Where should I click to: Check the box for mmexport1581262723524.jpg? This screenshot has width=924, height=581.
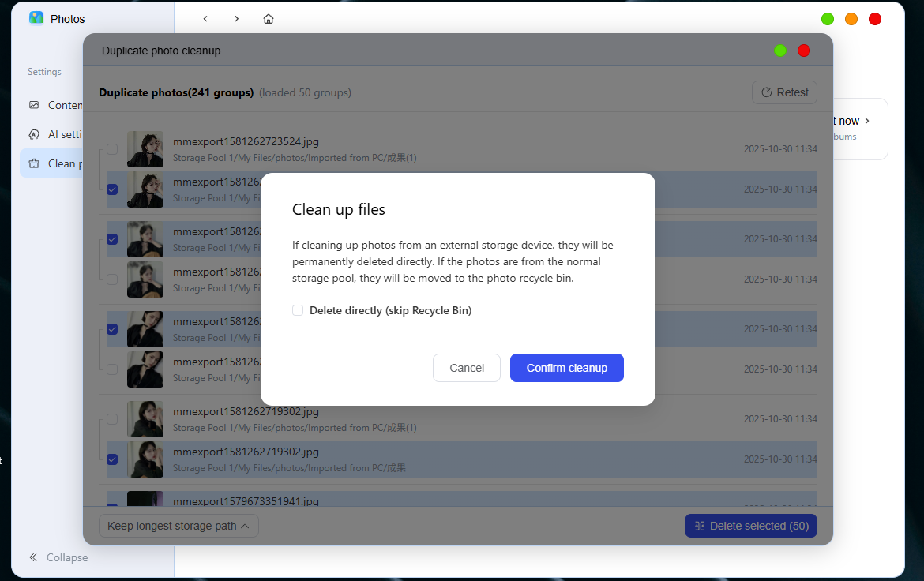click(112, 149)
